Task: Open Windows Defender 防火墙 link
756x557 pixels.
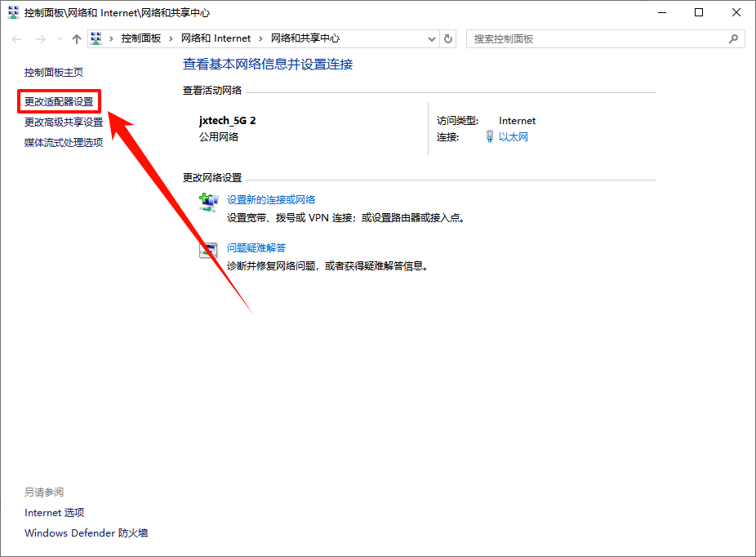Action: [87, 532]
